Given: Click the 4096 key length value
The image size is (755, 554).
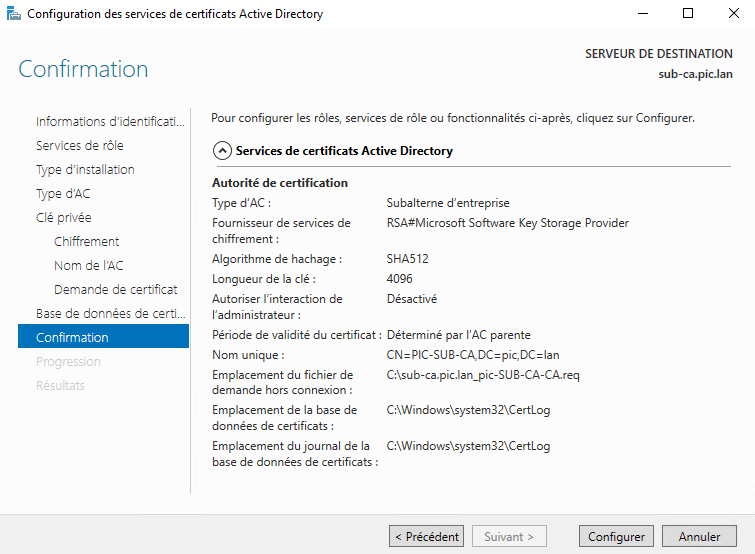Looking at the screenshot, I should point(400,279).
